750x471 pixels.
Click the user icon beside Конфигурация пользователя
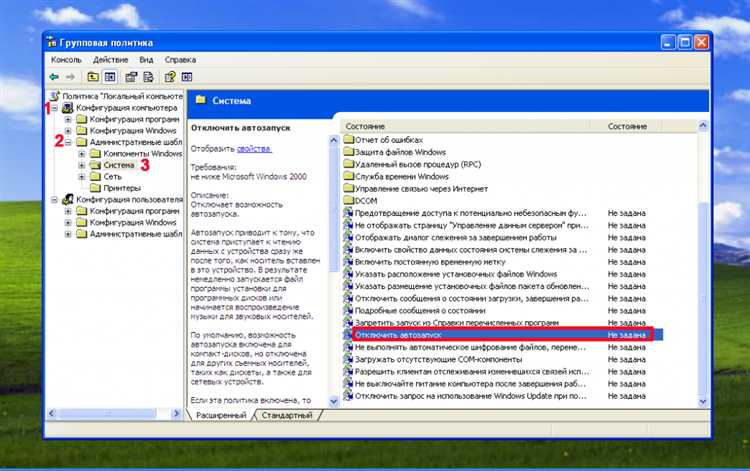coord(68,199)
